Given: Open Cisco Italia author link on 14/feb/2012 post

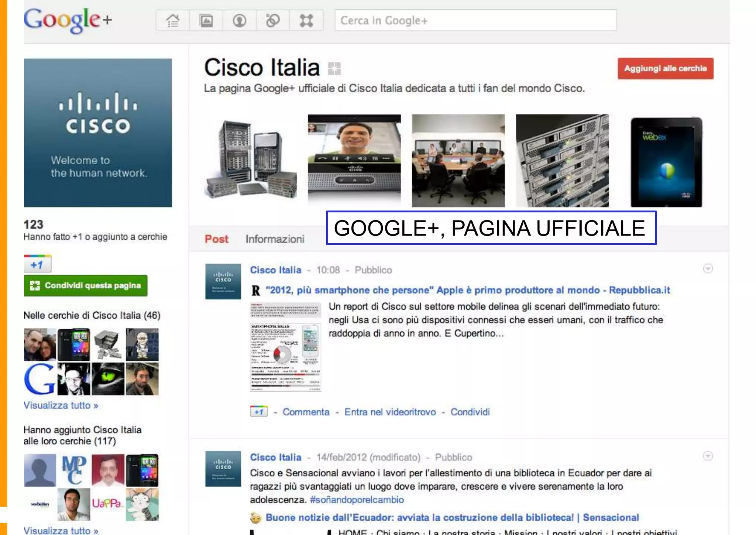Looking at the screenshot, I should pos(276,457).
